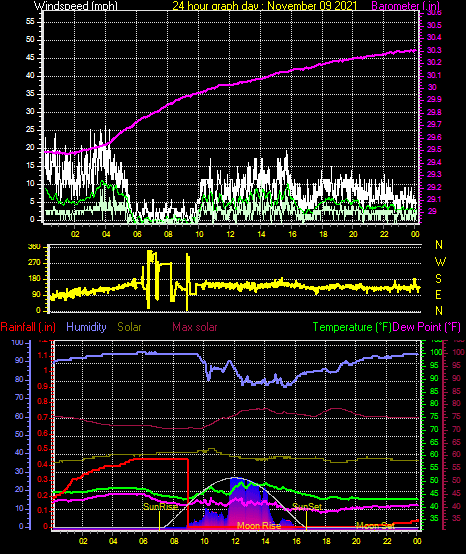Click the 55 mph windspeed scale value
466x554 pixels.
30,22
